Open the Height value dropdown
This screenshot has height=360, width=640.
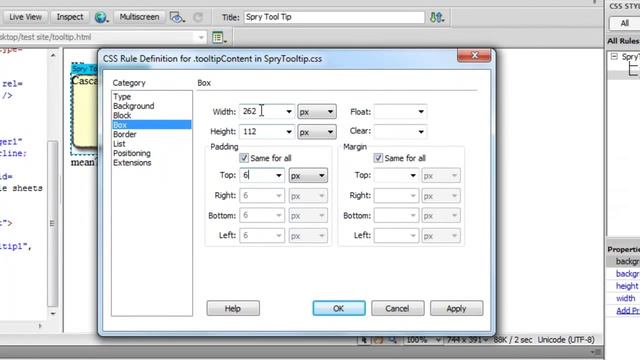coord(289,132)
